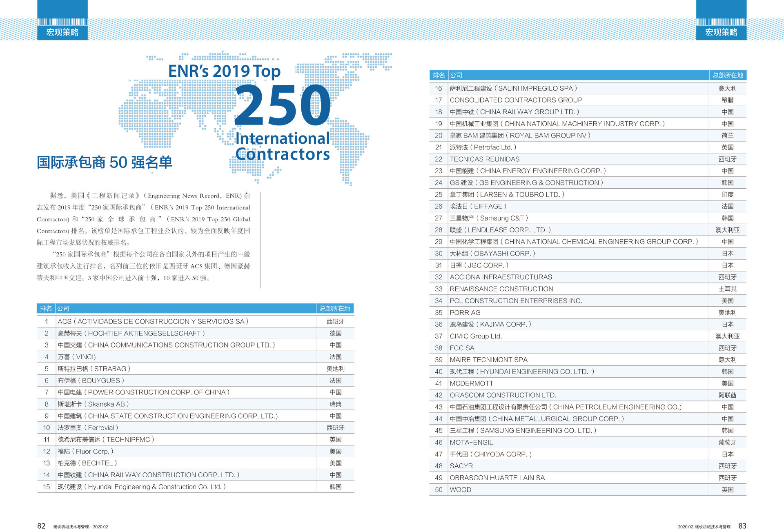
Task: Click the 总部所在地 header in left table
Action: pos(335,309)
